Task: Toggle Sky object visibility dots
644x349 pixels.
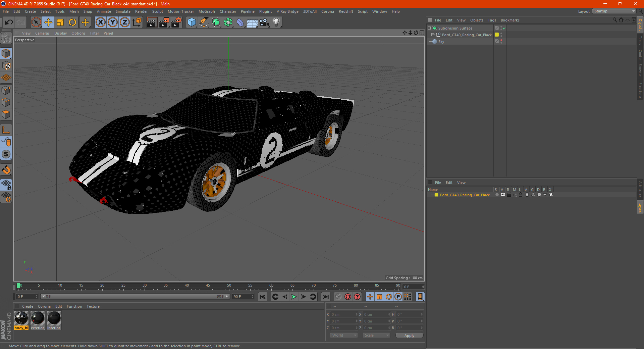Action: click(x=501, y=42)
